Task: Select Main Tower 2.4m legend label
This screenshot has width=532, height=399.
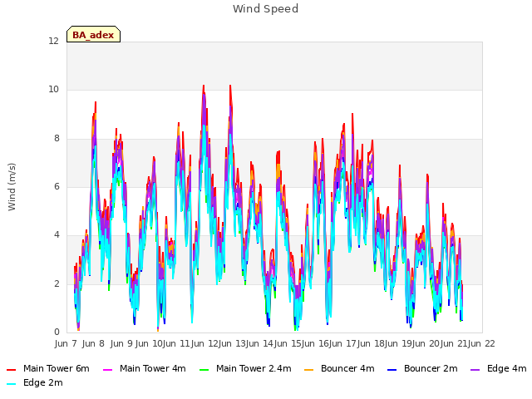Action: coord(254,368)
